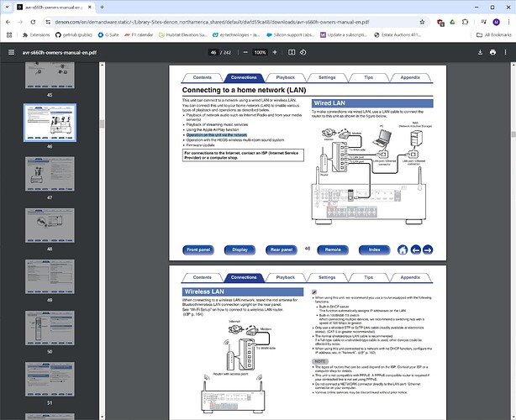The width and height of the screenshot is (516, 420).
Task: Click the fit to page icon
Action: click(292, 52)
